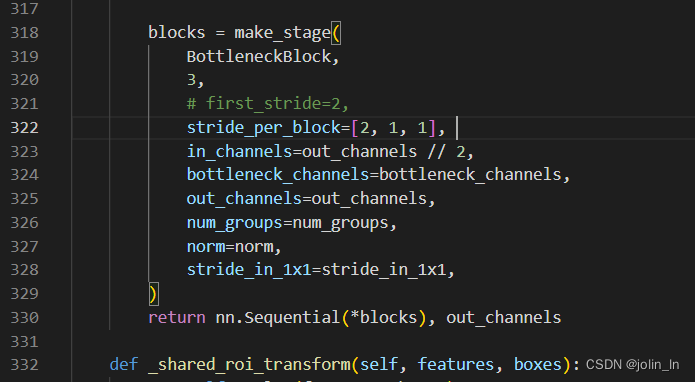Click the stride_per_block keyword

click(264, 128)
